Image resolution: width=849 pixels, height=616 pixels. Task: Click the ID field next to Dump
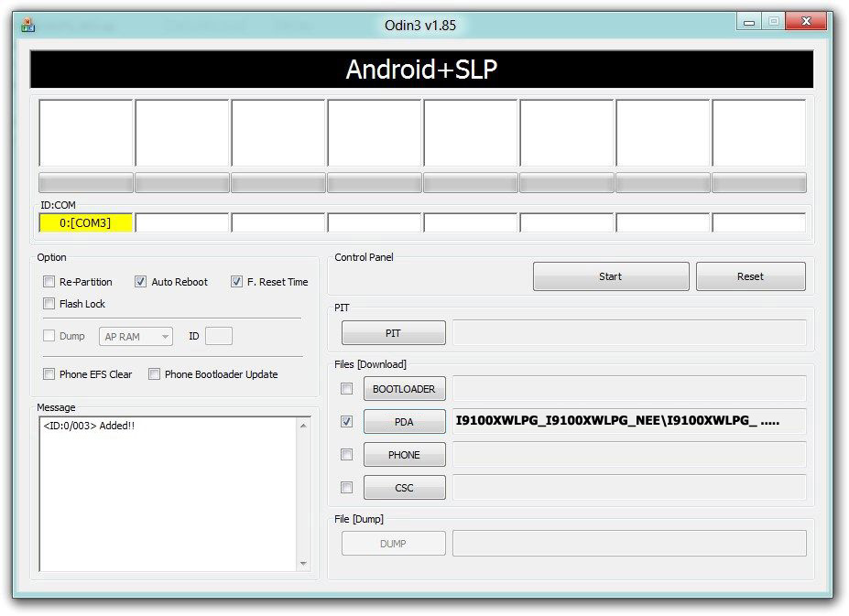click(x=219, y=336)
